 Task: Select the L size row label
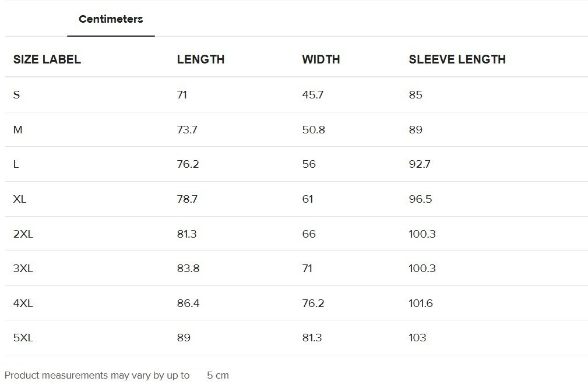[x=16, y=164]
